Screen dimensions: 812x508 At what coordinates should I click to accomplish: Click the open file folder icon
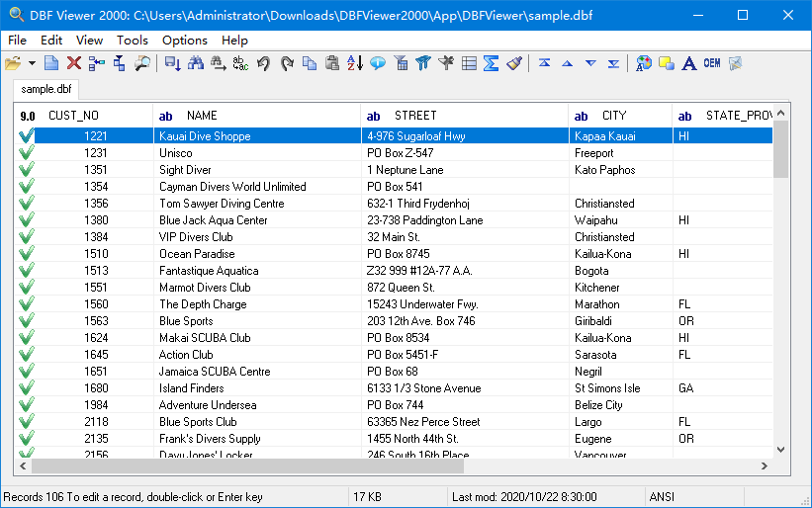click(14, 63)
